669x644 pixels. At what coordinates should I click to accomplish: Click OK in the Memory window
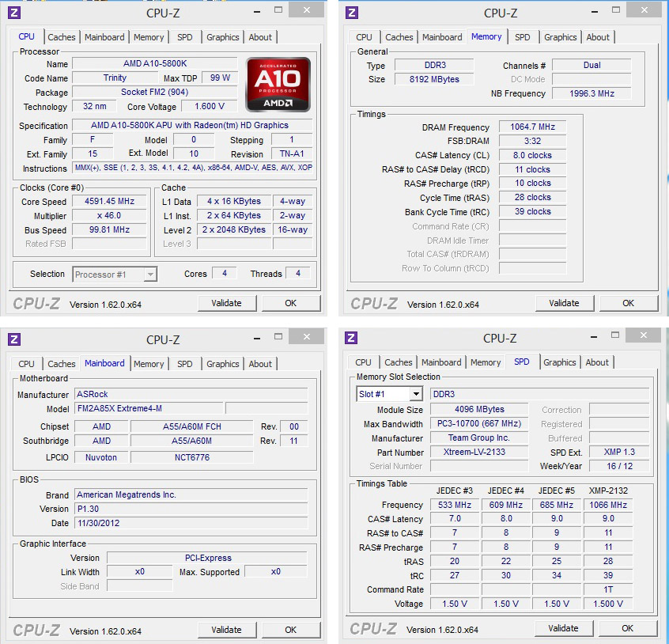(x=628, y=303)
